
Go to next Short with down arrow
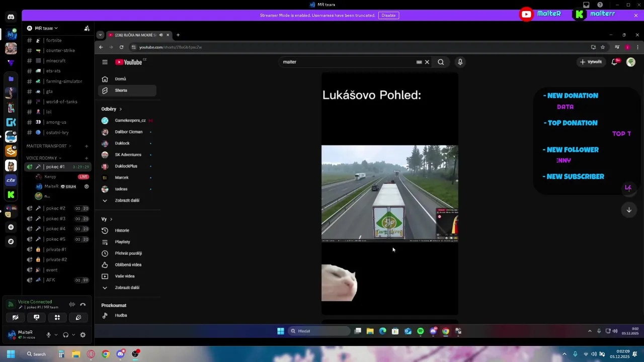(629, 210)
